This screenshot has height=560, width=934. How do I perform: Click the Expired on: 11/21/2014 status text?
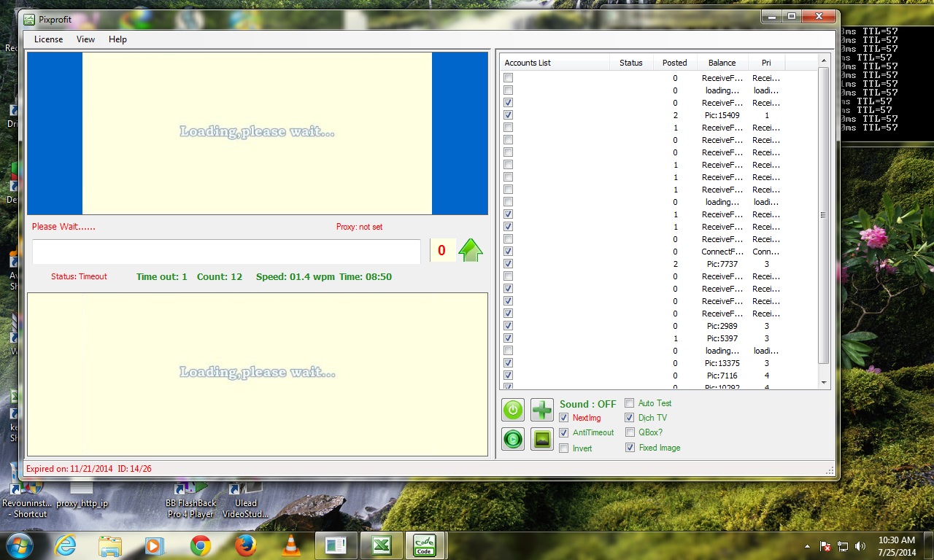click(x=69, y=469)
